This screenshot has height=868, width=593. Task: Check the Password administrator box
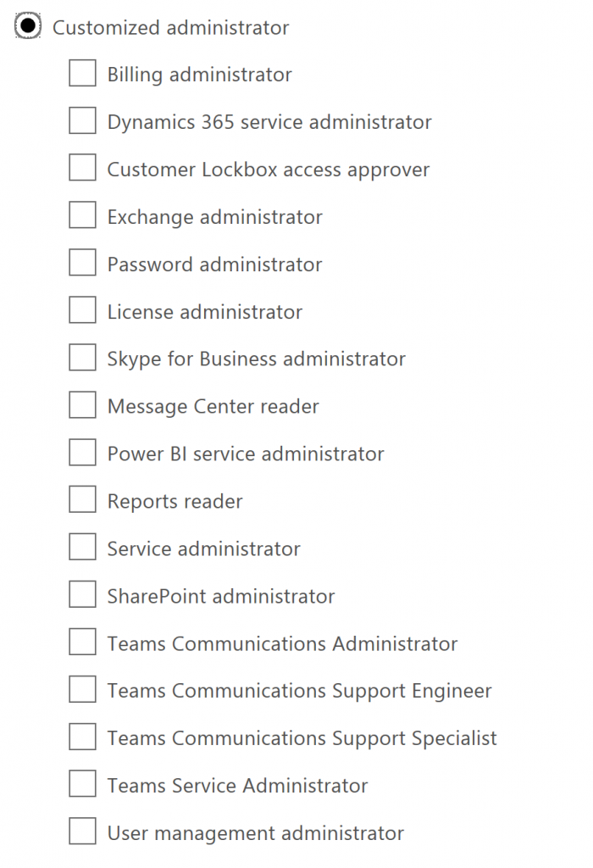click(x=82, y=263)
